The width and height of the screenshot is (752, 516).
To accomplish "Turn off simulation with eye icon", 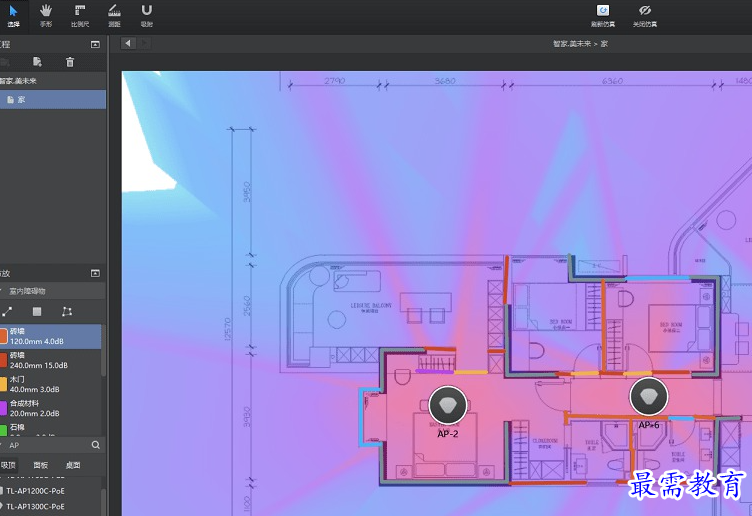I will [645, 11].
